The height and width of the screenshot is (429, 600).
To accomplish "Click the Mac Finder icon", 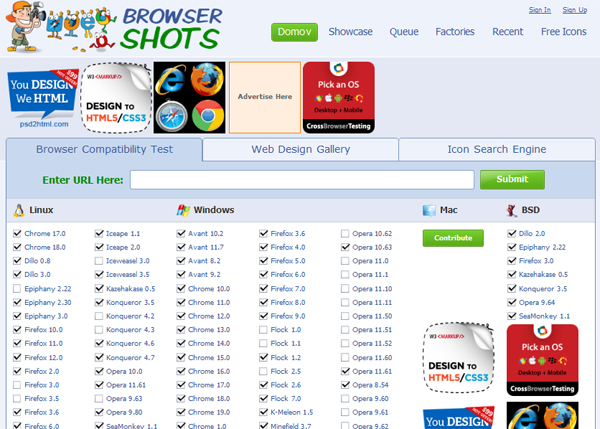I will [x=429, y=210].
